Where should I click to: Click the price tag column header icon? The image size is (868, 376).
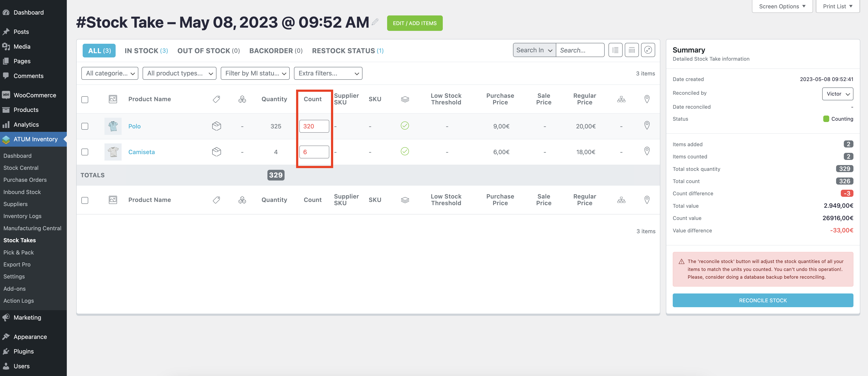(x=216, y=99)
